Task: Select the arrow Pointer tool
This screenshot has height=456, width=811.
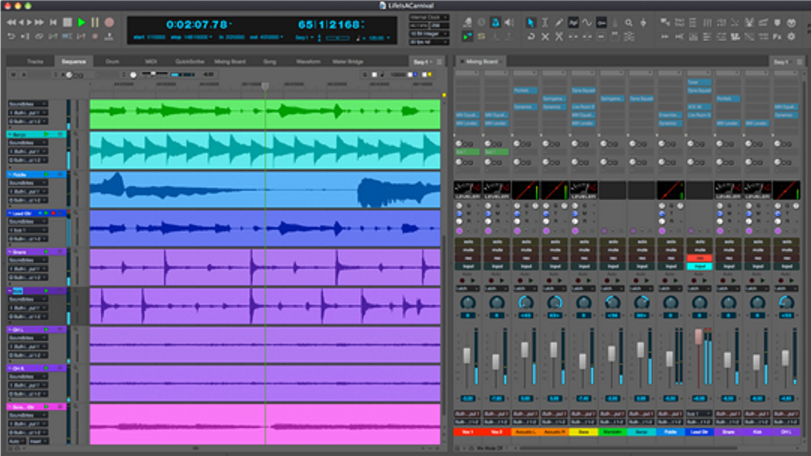Action: click(530, 23)
